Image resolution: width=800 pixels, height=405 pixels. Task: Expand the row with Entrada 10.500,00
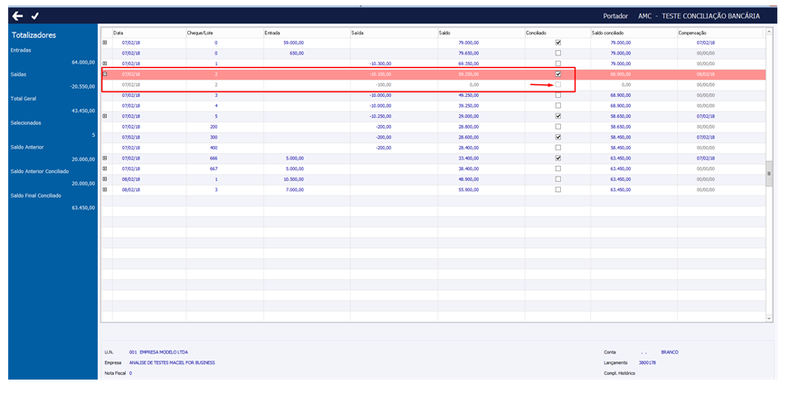pyautogui.click(x=105, y=179)
